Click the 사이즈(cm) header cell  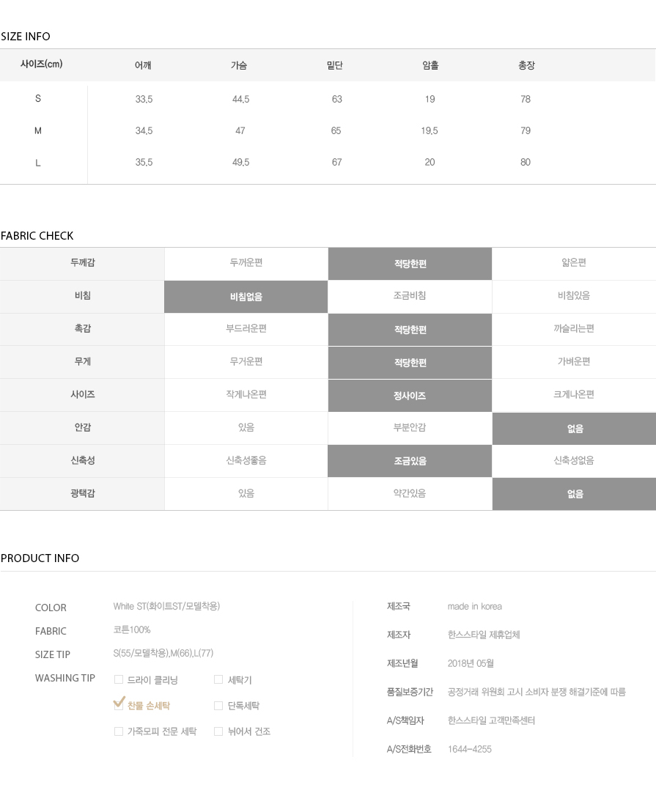(42, 64)
